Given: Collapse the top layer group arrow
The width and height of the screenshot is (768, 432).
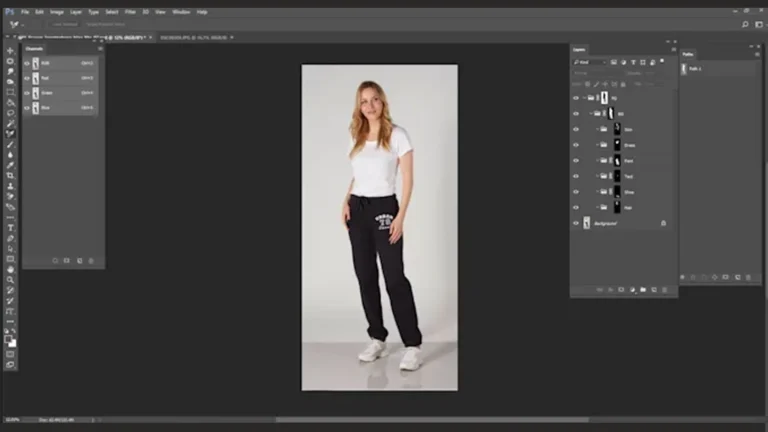Looking at the screenshot, I should (585, 98).
